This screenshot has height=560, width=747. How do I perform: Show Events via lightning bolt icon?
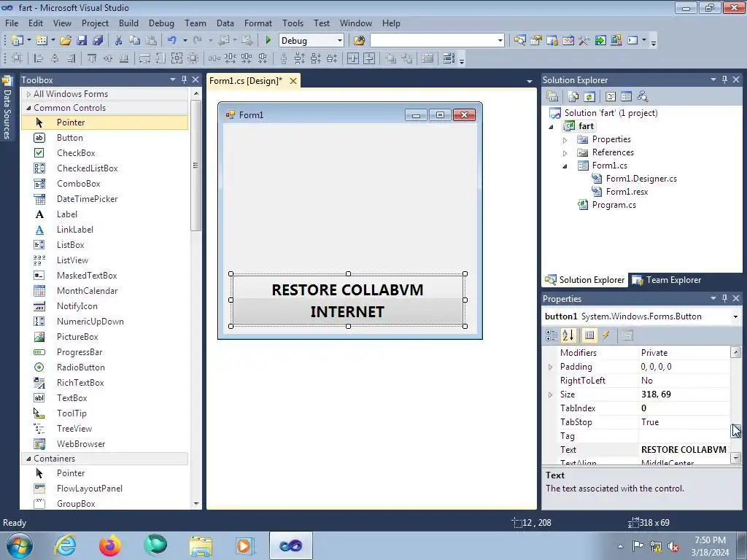[606, 335]
